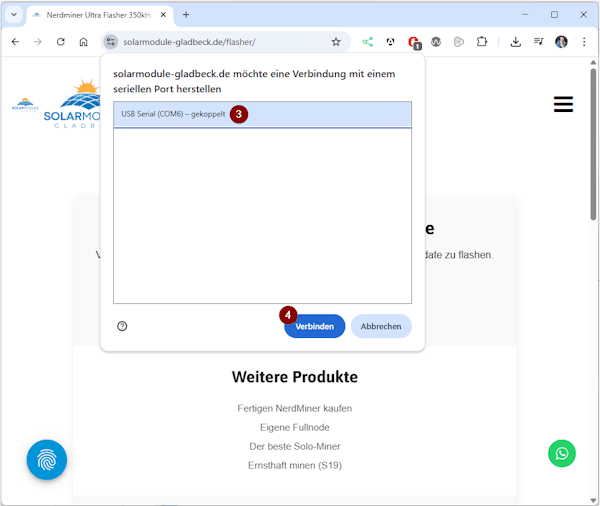This screenshot has width=600, height=506.
Task: Open a new browser tab
Action: [x=186, y=15]
